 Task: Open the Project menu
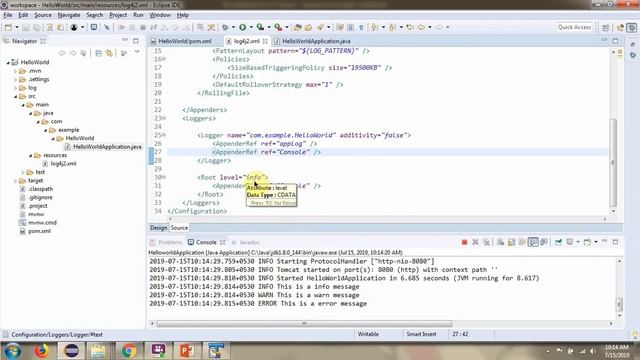pyautogui.click(x=118, y=15)
